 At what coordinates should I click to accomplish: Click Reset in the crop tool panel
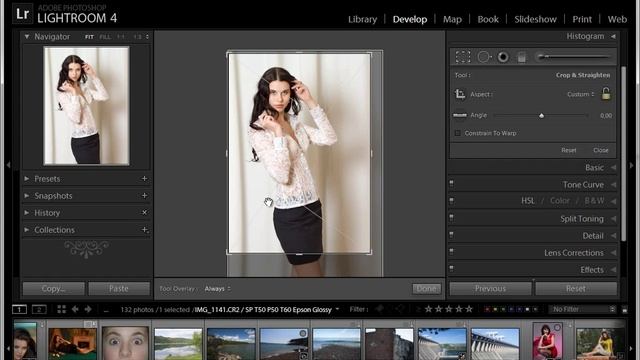point(569,150)
